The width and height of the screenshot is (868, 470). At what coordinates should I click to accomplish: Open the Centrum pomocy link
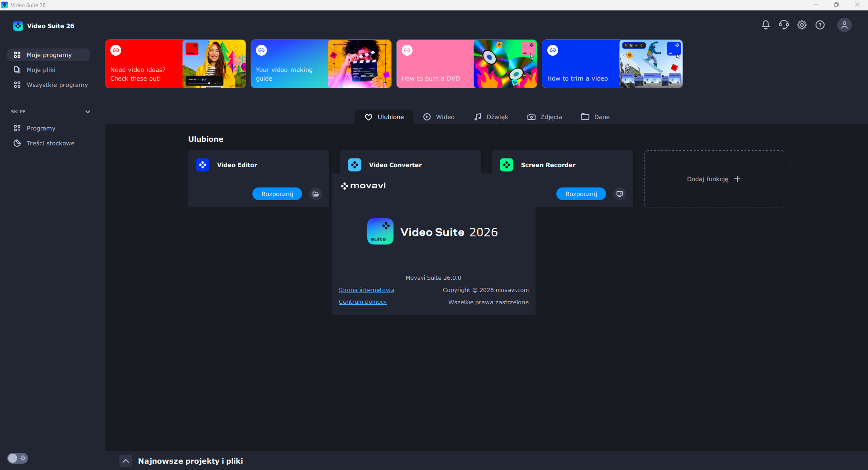click(x=363, y=302)
